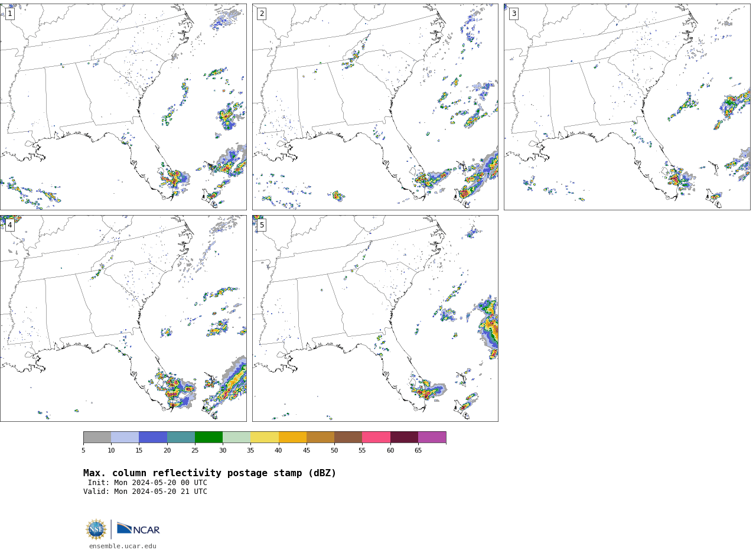756x553 pixels.
Task: Click the 'Init: Mon 2024-05-20 00 UTC' line
Action: point(148,483)
